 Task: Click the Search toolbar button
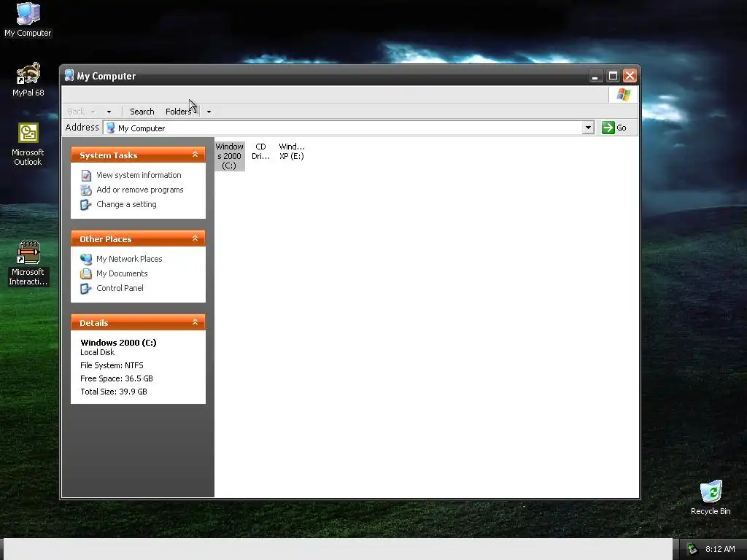click(142, 112)
